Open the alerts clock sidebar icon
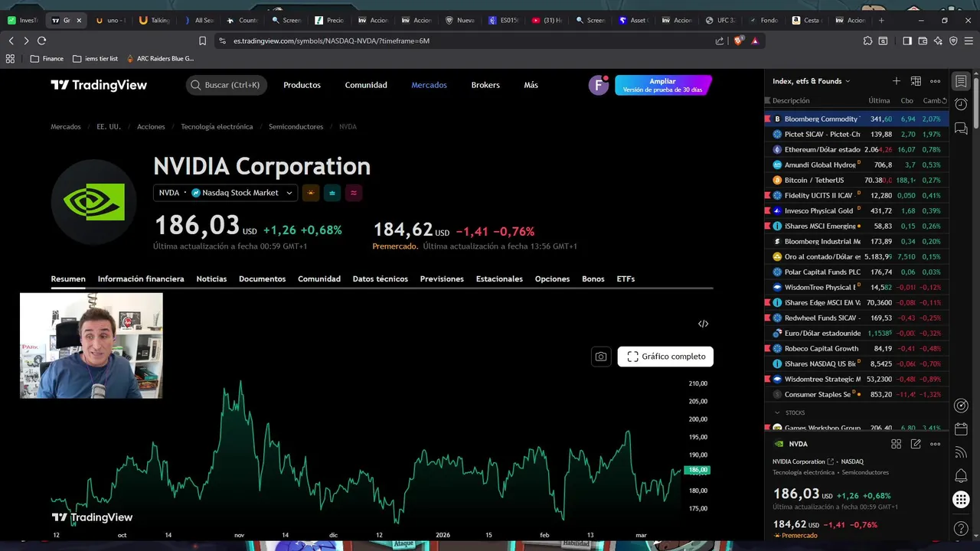980x551 pixels. point(961,104)
